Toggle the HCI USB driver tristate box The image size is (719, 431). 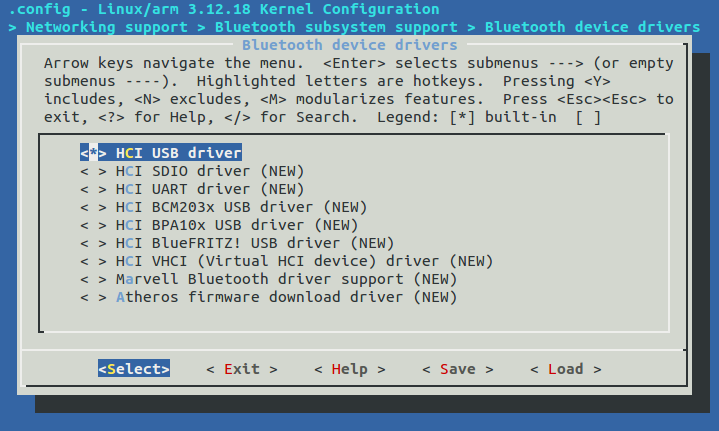click(x=94, y=153)
